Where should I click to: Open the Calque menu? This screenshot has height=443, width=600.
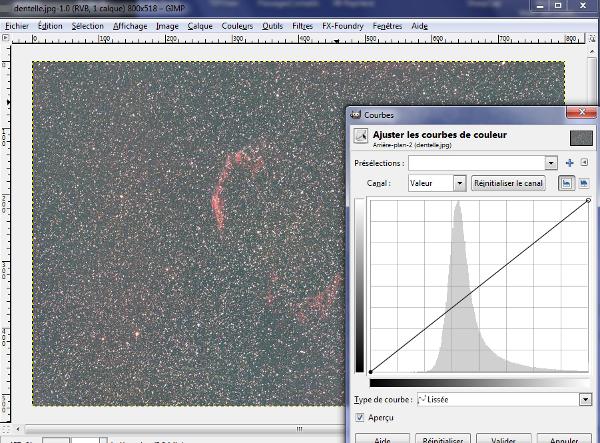[x=200, y=26]
